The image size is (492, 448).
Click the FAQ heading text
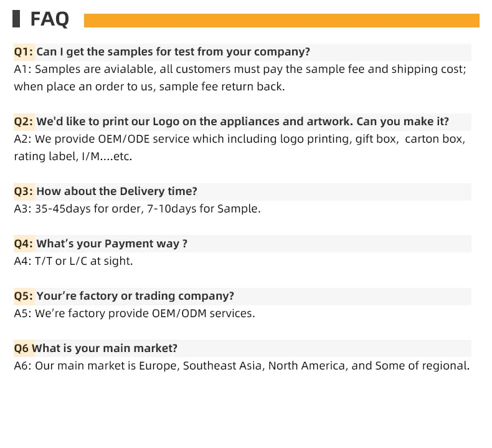(x=50, y=19)
